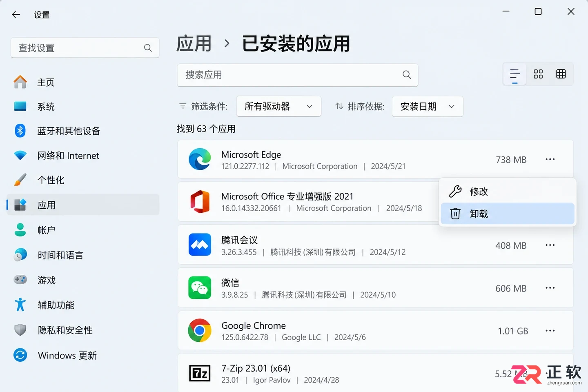This screenshot has width=588, height=392.
Task: Select 卸载 from the context menu
Action: coord(508,214)
